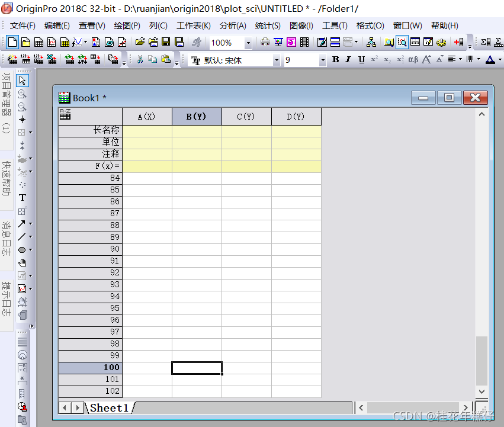Open a project via the open-folder icon
Image resolution: width=504 pixels, height=427 pixels.
(x=140, y=42)
